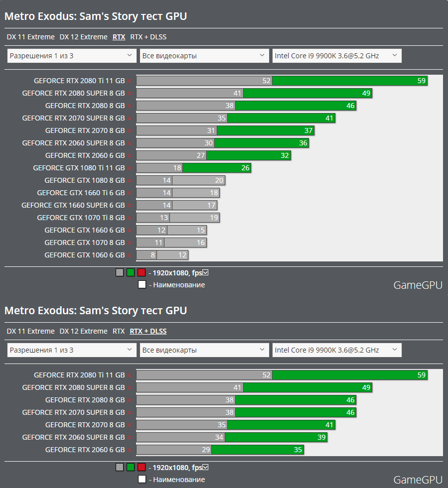Switch upper chart to RTX + DLSS tab

pos(149,37)
